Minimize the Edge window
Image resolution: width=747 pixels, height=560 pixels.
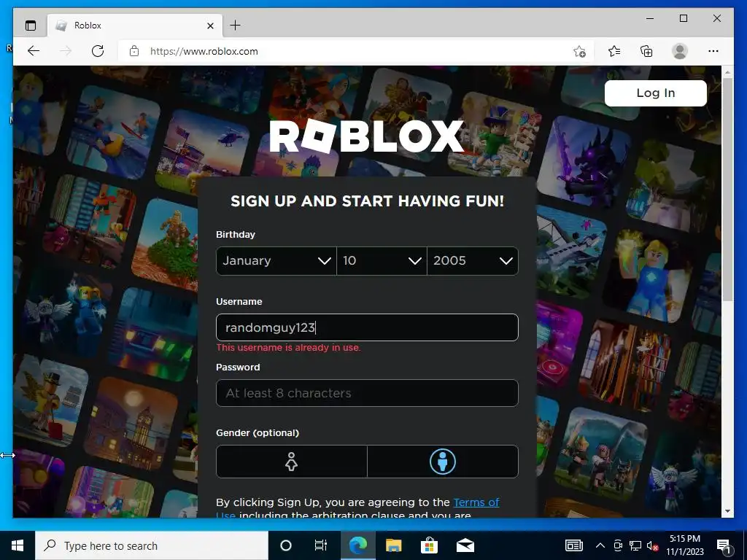(650, 18)
